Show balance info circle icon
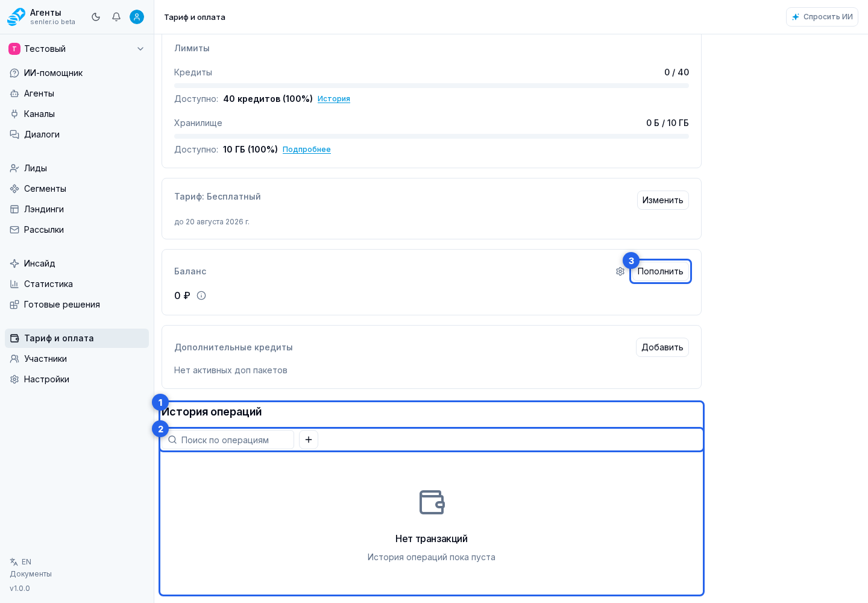 tap(201, 295)
